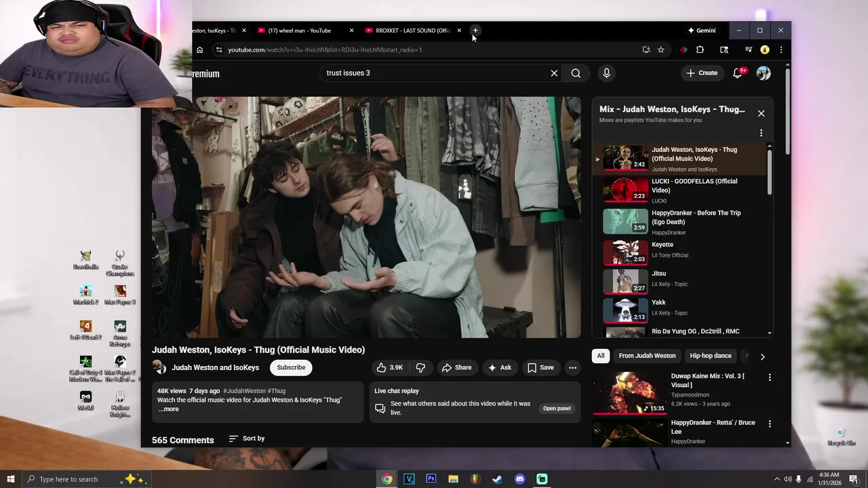Screen dimensions: 868x488
Task: Open the Mix playlist three-dot options
Action: pyautogui.click(x=761, y=133)
